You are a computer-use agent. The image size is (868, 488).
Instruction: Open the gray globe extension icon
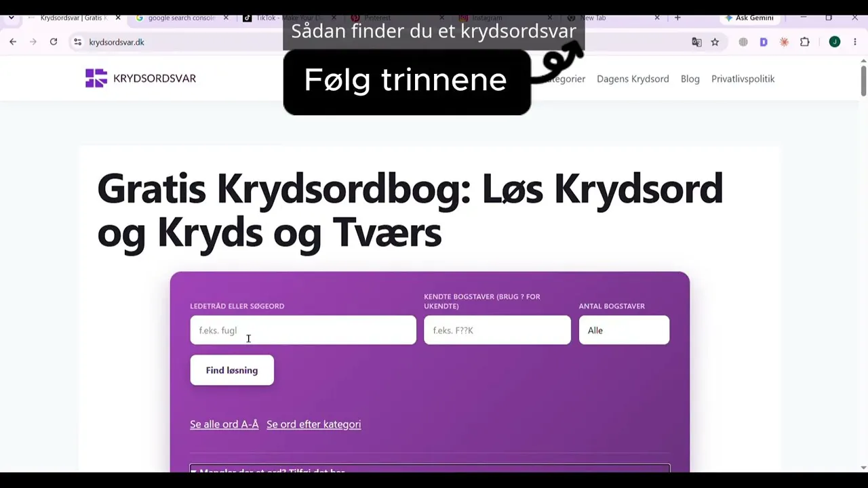tap(743, 42)
